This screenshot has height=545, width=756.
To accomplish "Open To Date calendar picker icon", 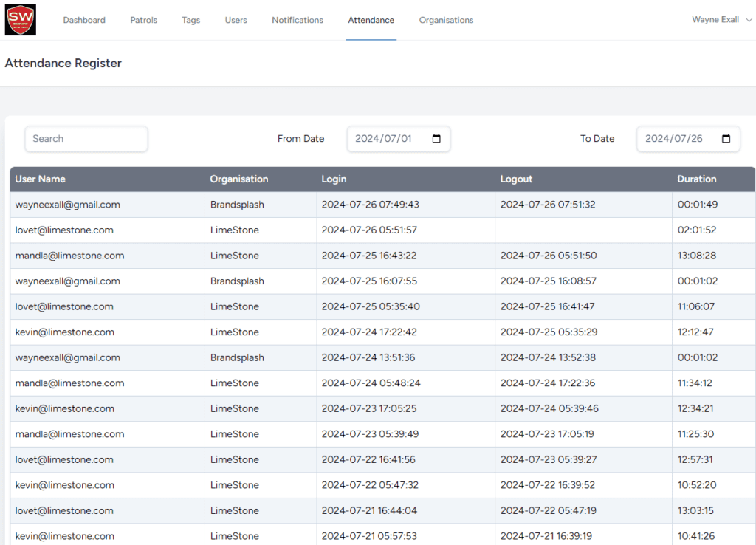I will [726, 139].
